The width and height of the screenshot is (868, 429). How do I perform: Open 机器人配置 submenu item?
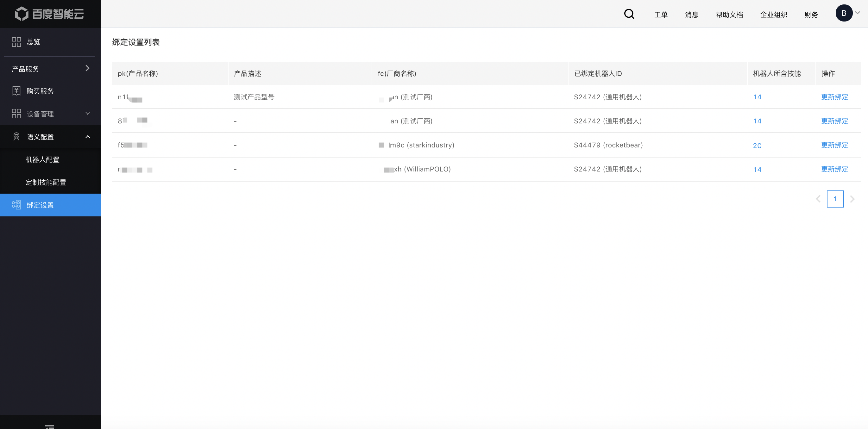(x=42, y=160)
